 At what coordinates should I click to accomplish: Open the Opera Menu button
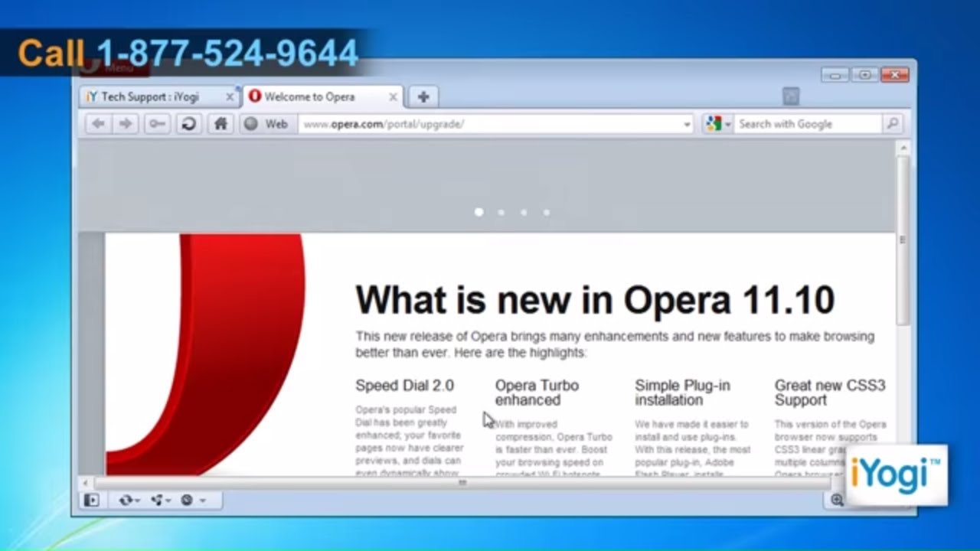(x=113, y=67)
